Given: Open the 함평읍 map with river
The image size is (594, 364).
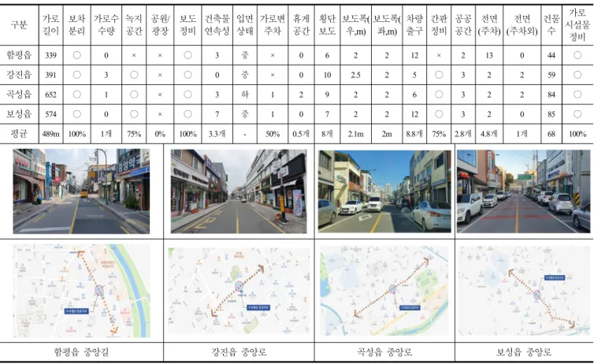Looking at the screenshot, I should [x=81, y=291].
